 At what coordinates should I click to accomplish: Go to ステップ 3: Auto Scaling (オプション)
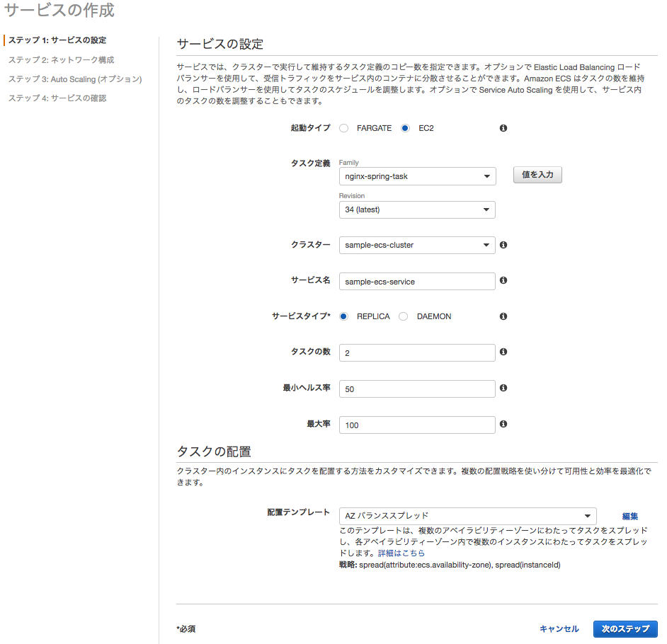(x=75, y=79)
